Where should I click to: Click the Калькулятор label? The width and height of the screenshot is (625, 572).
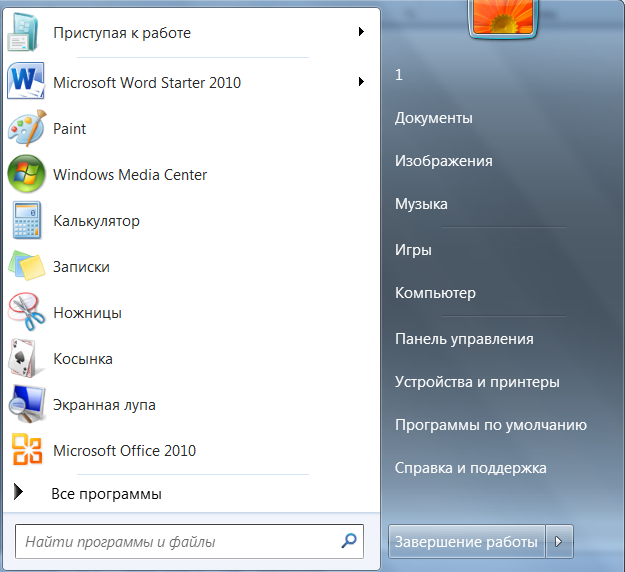[x=96, y=221]
